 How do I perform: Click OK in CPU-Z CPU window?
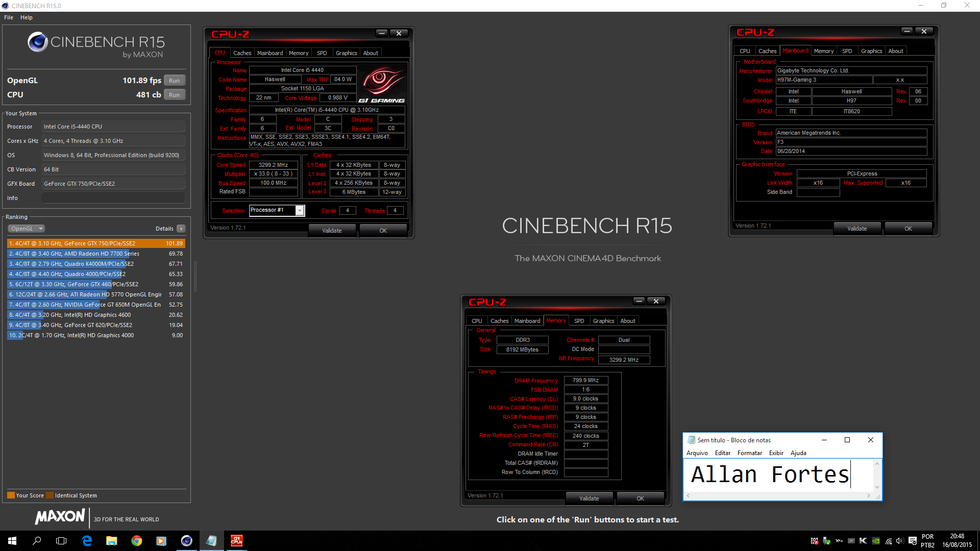(383, 231)
